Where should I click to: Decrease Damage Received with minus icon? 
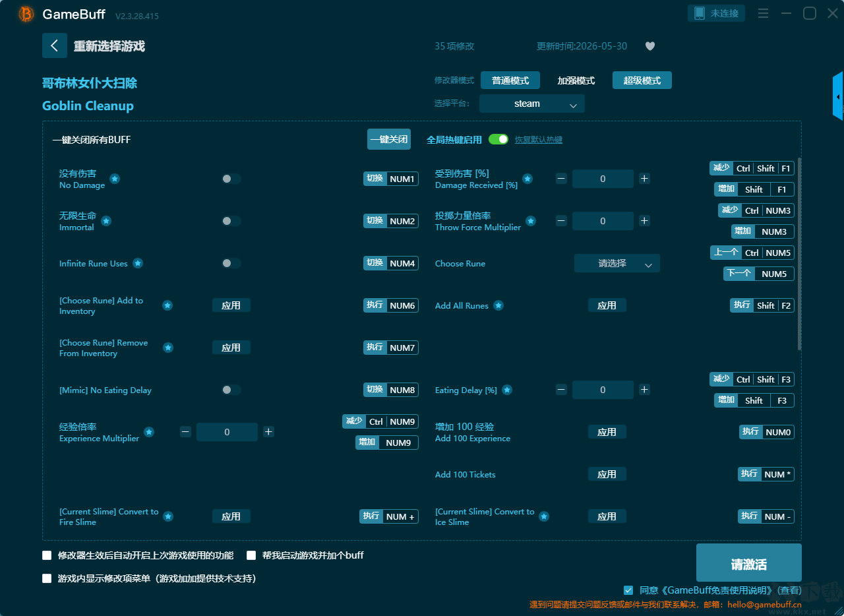[561, 179]
